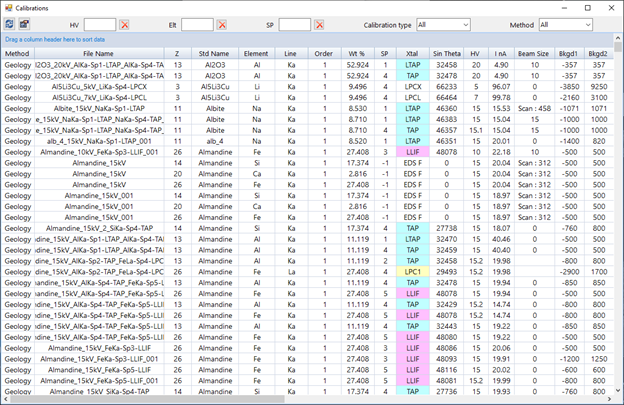
Task: Clear the Elt filter with red X
Action: (x=222, y=25)
